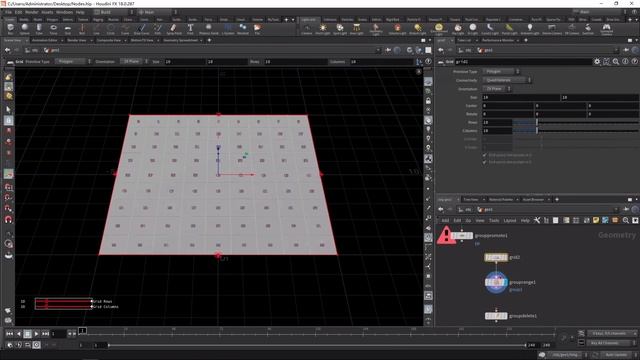Screen dimensions: 640x360
Task: Switch to the Geometry Spreadsheet tab
Action: coord(181,40)
